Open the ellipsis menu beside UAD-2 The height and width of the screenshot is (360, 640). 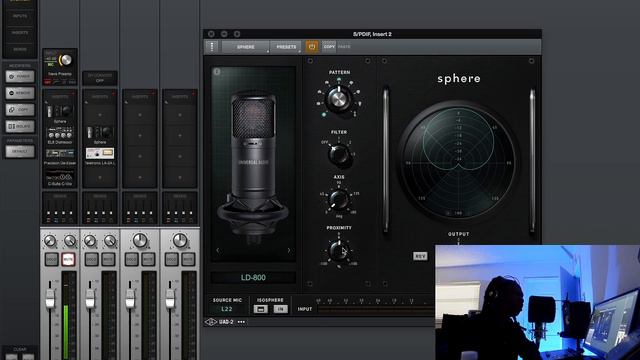click(241, 322)
